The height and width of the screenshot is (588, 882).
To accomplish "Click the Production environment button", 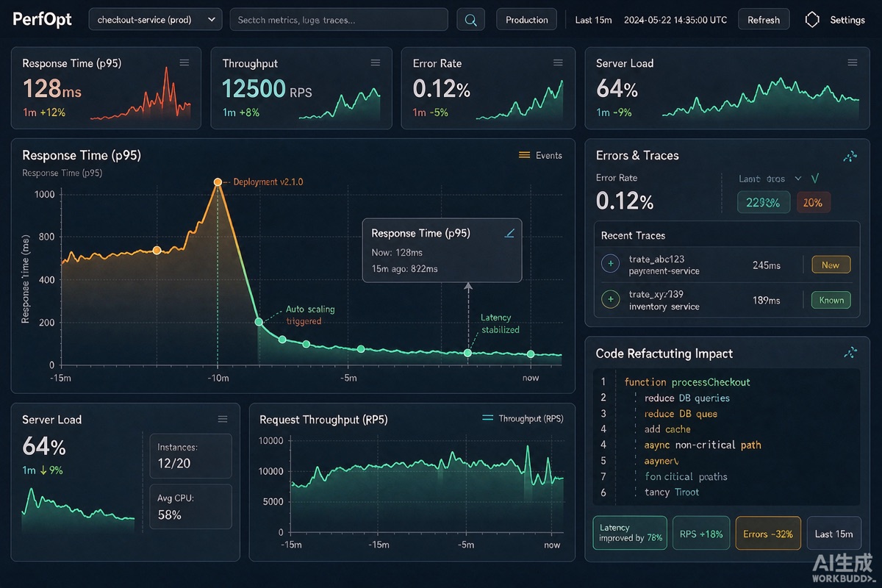I will click(526, 20).
